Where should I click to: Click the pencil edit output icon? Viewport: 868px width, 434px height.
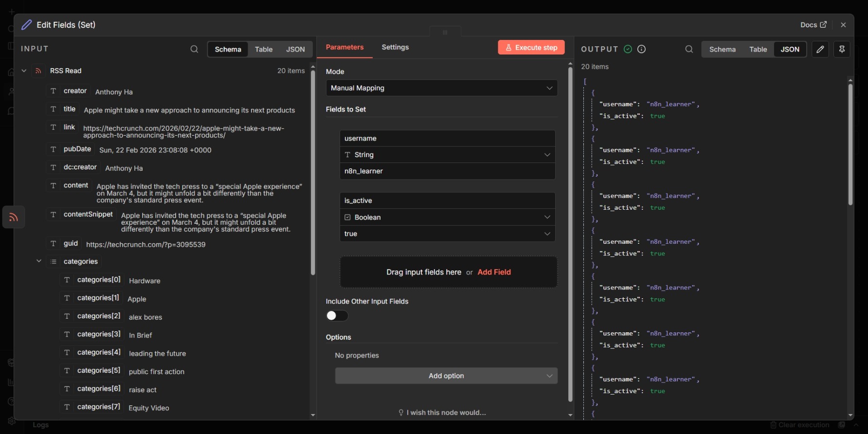click(x=820, y=49)
